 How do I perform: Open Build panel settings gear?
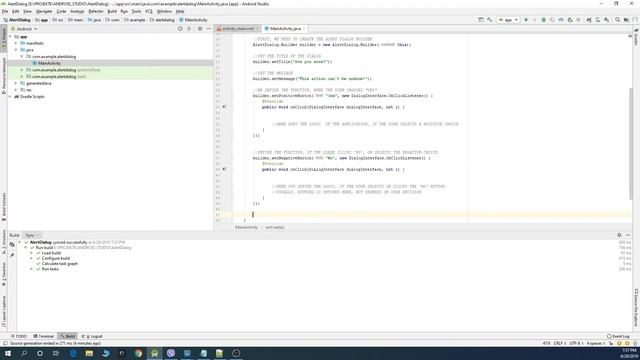pos(619,235)
